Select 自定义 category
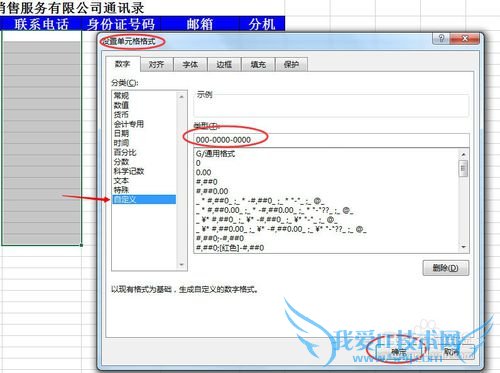 click(x=144, y=199)
